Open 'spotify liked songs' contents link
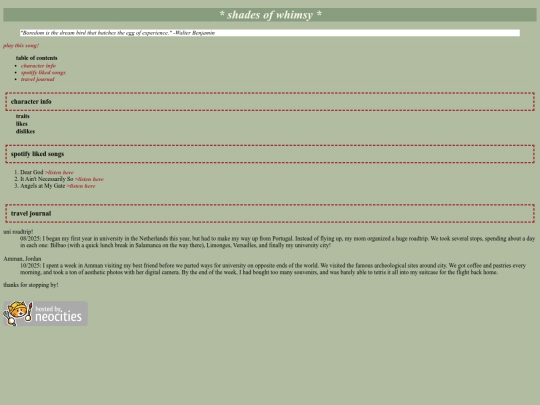Image resolution: width=540 pixels, height=405 pixels. point(43,72)
